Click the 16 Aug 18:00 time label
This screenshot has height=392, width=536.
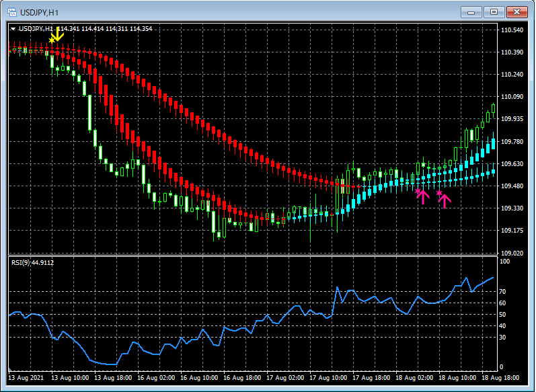click(x=242, y=378)
